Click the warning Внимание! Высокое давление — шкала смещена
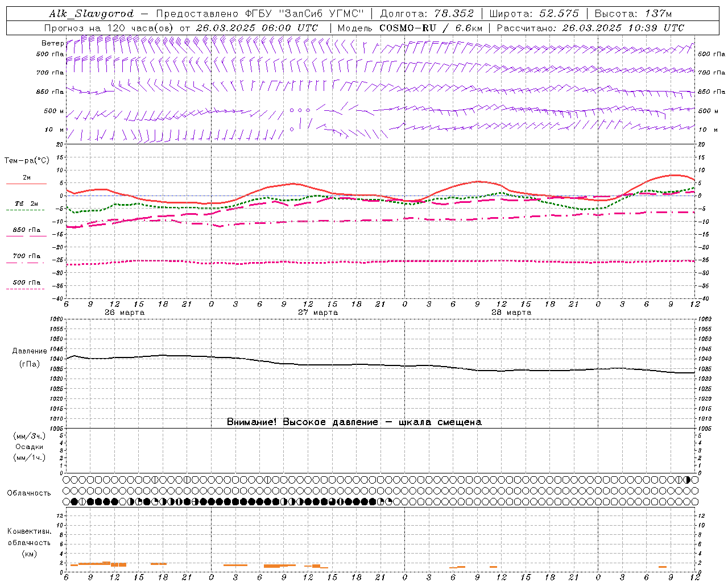The height and width of the screenshot is (582, 728). 354,422
